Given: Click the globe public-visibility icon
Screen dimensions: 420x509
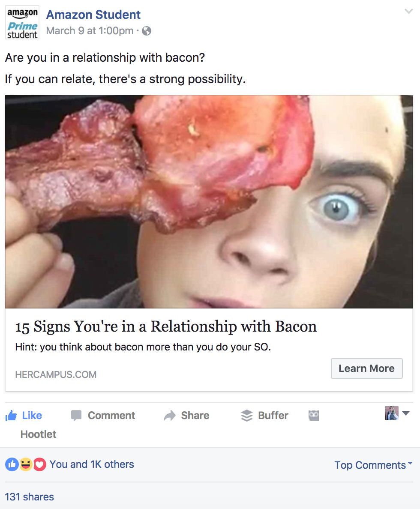Looking at the screenshot, I should point(147,31).
